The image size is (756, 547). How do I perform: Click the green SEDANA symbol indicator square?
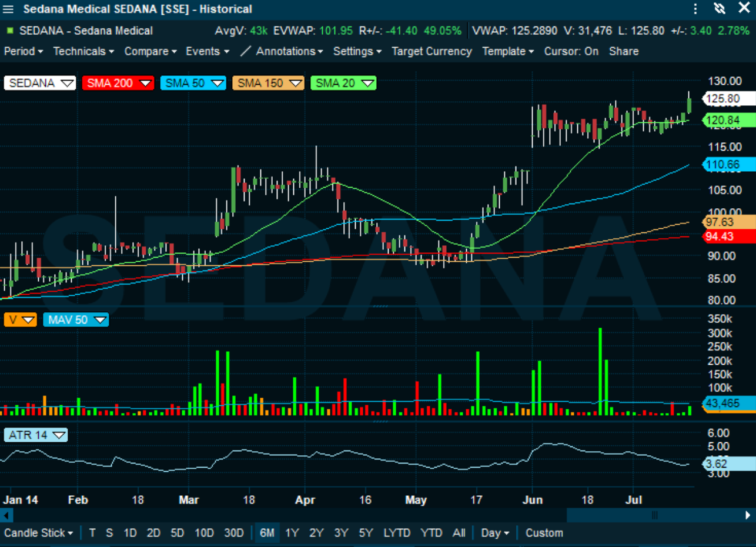tap(10, 30)
